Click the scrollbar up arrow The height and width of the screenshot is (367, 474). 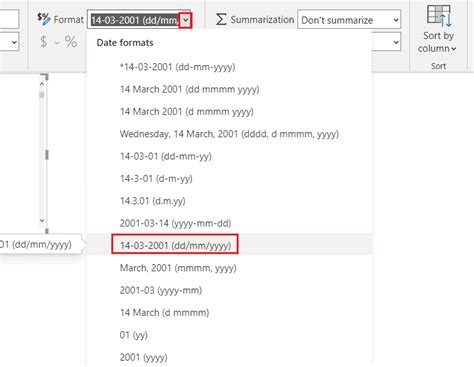[x=42, y=84]
